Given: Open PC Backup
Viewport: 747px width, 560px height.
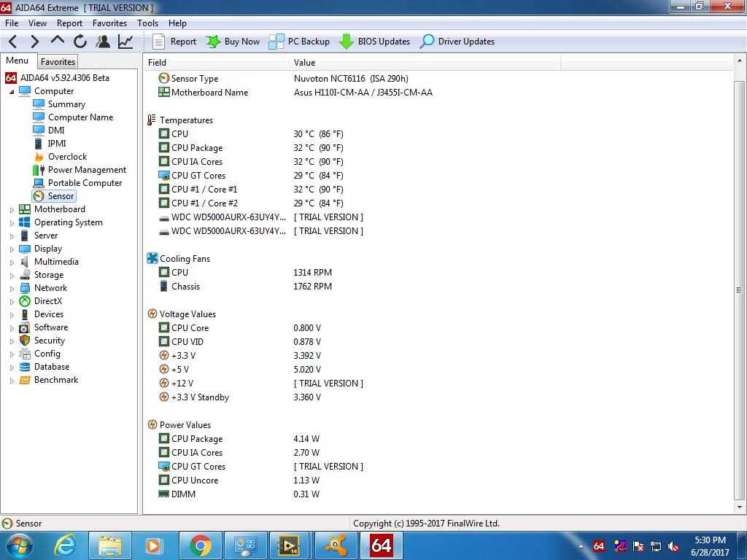Looking at the screenshot, I should (x=298, y=42).
